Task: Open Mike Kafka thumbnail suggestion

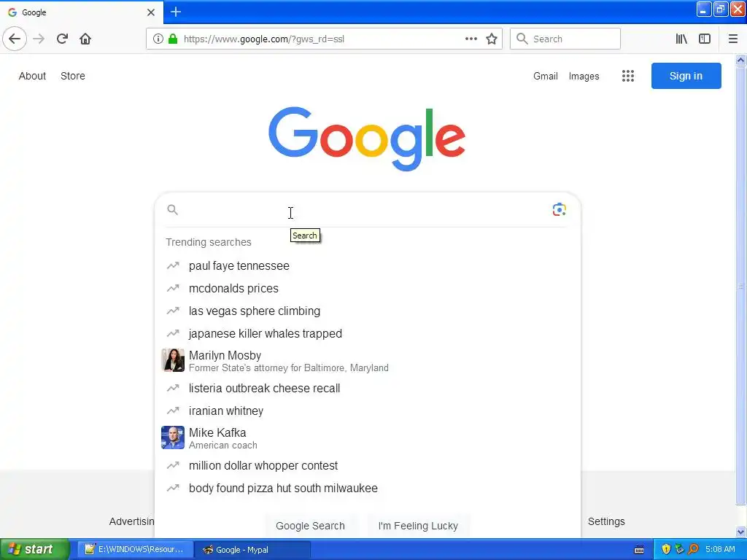Action: tap(173, 437)
